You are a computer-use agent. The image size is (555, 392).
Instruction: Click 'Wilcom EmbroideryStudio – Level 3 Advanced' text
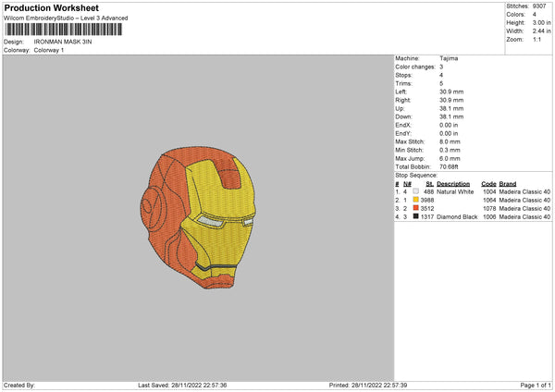pyautogui.click(x=66, y=18)
